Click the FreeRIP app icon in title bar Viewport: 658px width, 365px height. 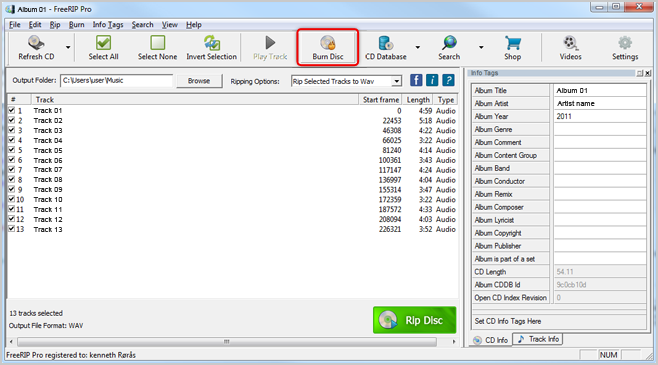[10, 9]
